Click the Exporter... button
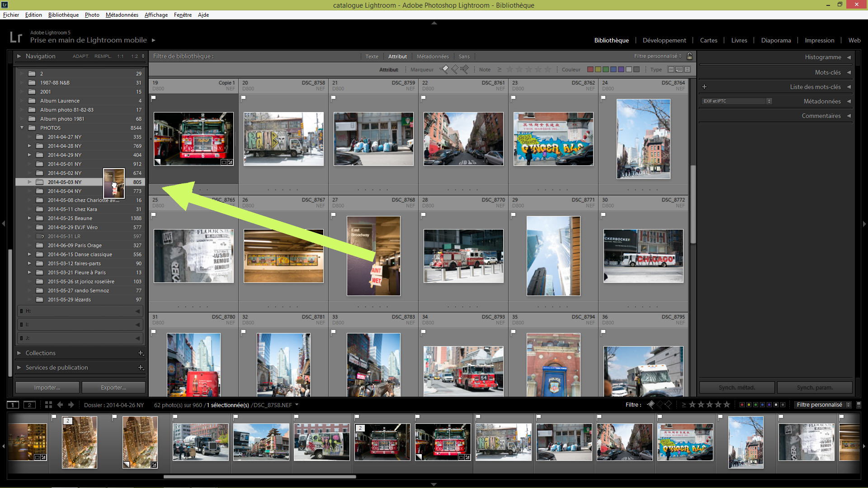This screenshot has height=488, width=868. 113,387
